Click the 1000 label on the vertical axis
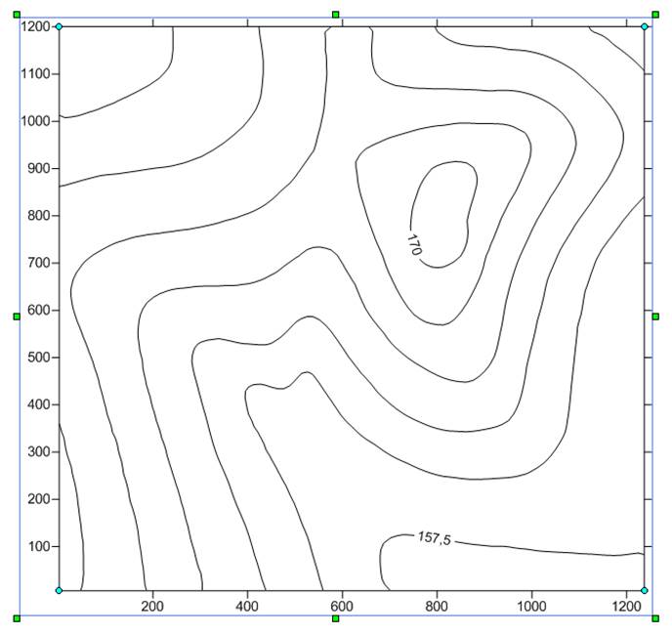The width and height of the screenshot is (672, 634). [35, 121]
